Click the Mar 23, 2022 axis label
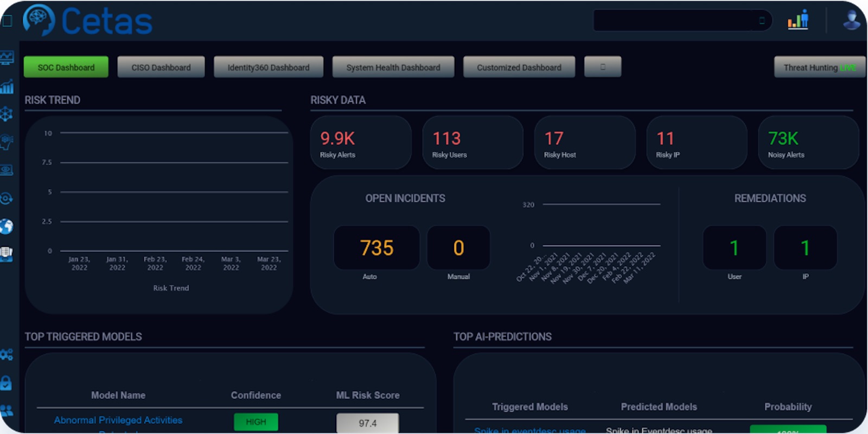 click(269, 263)
